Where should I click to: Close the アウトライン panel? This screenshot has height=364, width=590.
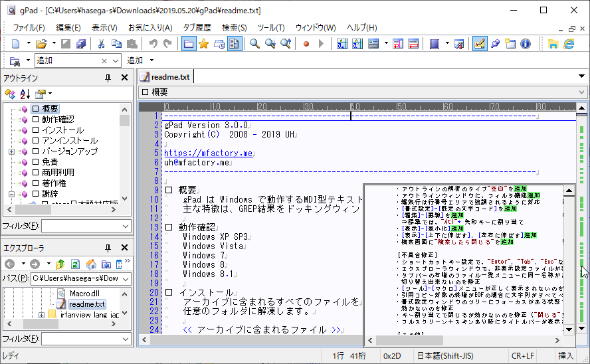coord(124,78)
